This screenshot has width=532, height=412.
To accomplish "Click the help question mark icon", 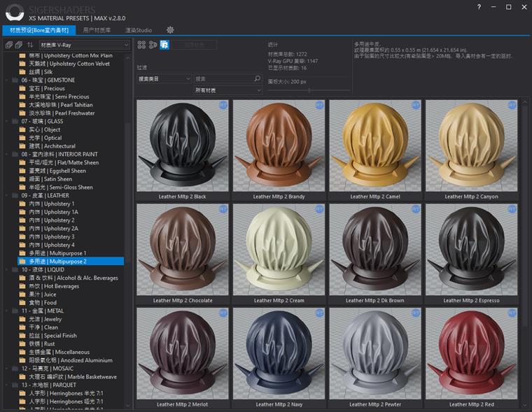I will pyautogui.click(x=479, y=7).
